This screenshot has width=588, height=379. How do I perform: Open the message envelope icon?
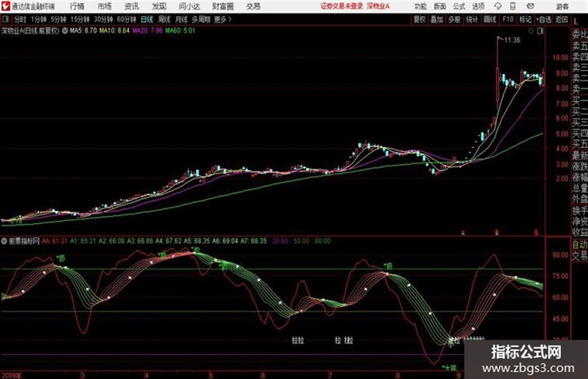[530, 6]
